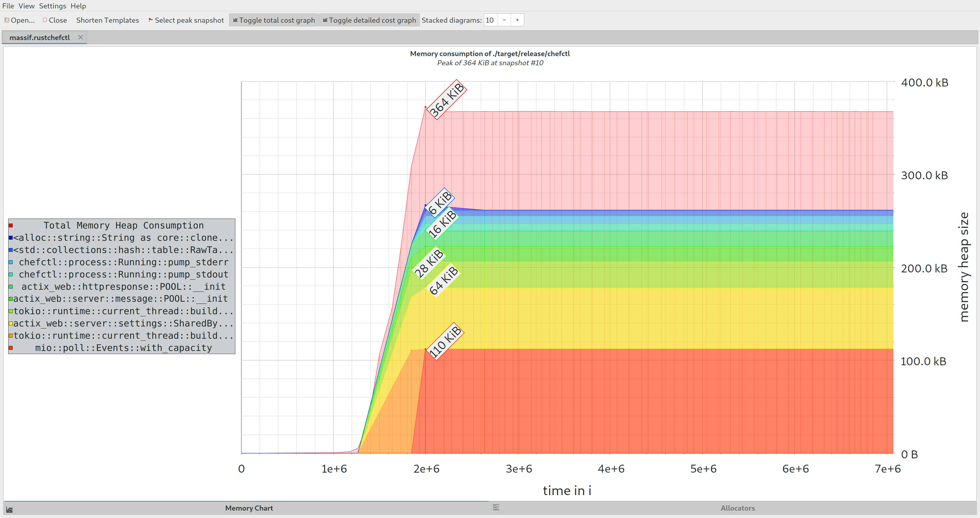
Task: Click Shorten Templates in toolbar
Action: tap(107, 20)
